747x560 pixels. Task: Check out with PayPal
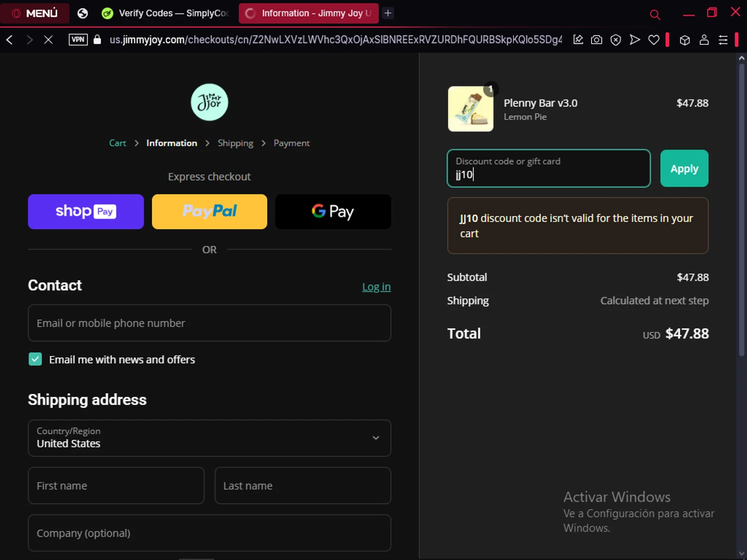(210, 212)
